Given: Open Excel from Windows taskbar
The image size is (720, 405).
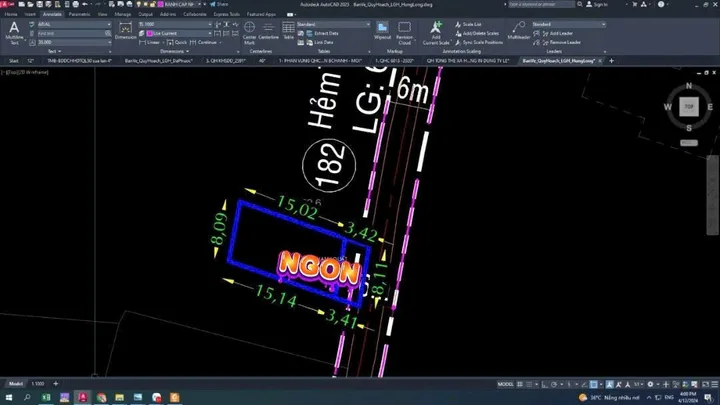Looking at the screenshot, I should (46, 397).
